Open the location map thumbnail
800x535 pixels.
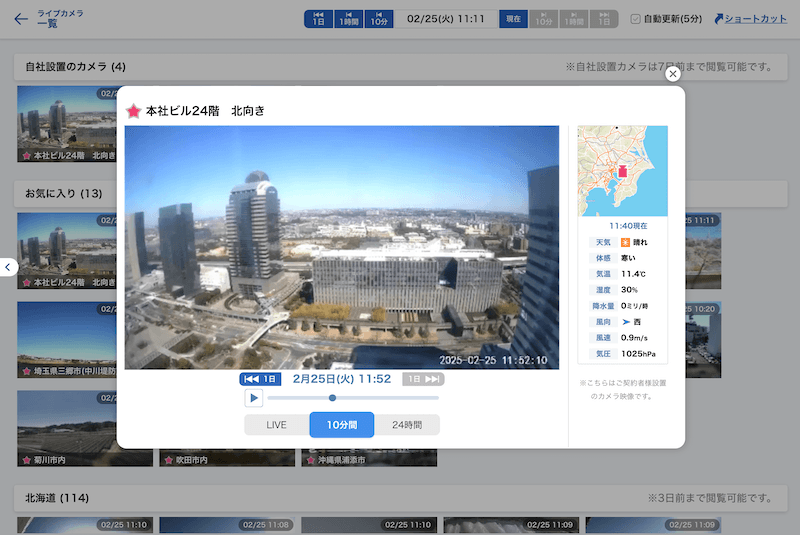pos(622,170)
